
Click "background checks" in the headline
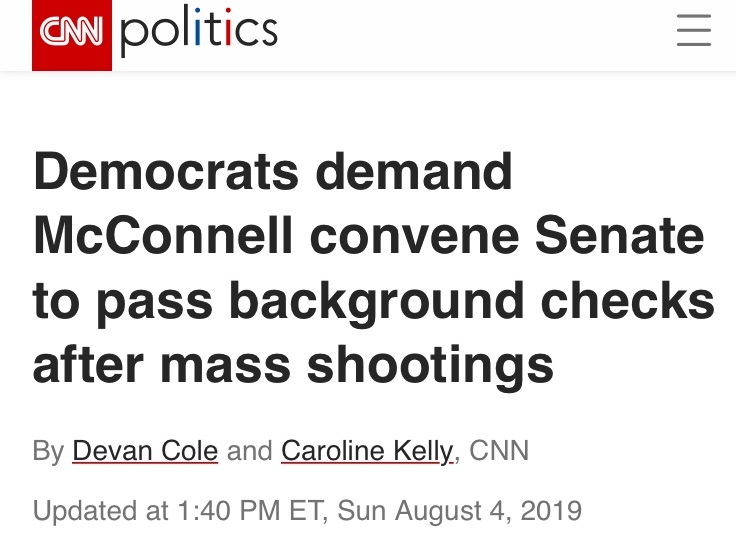[472, 302]
